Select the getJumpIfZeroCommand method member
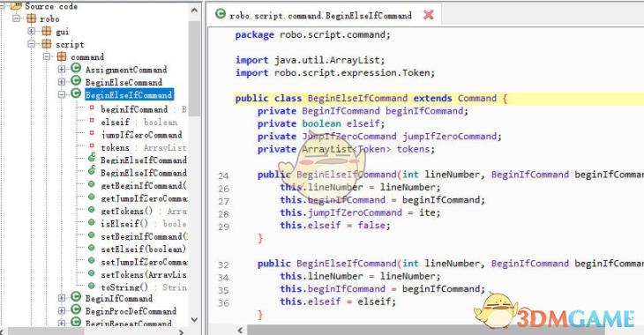Image resolution: width=644 pixels, height=335 pixels. (x=144, y=198)
